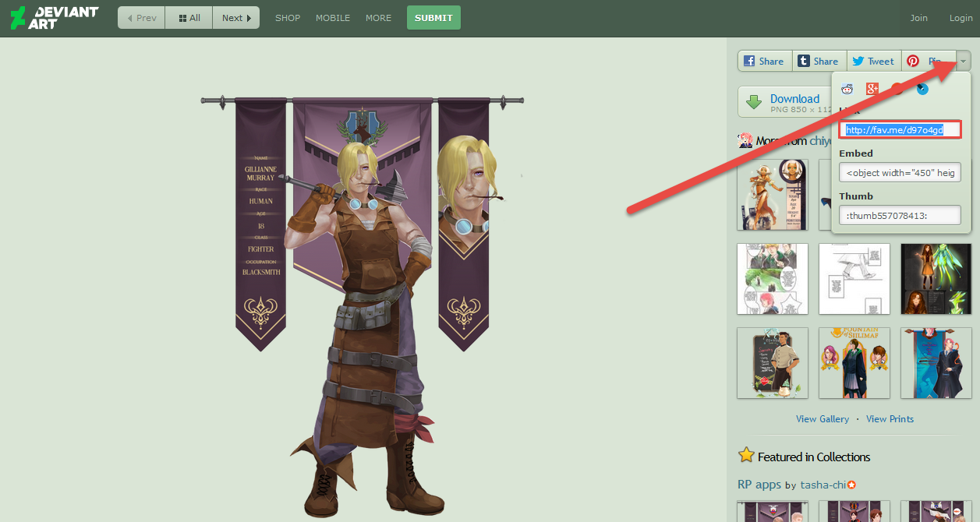
Task: Expand the share options dropdown arrow
Action: point(964,62)
